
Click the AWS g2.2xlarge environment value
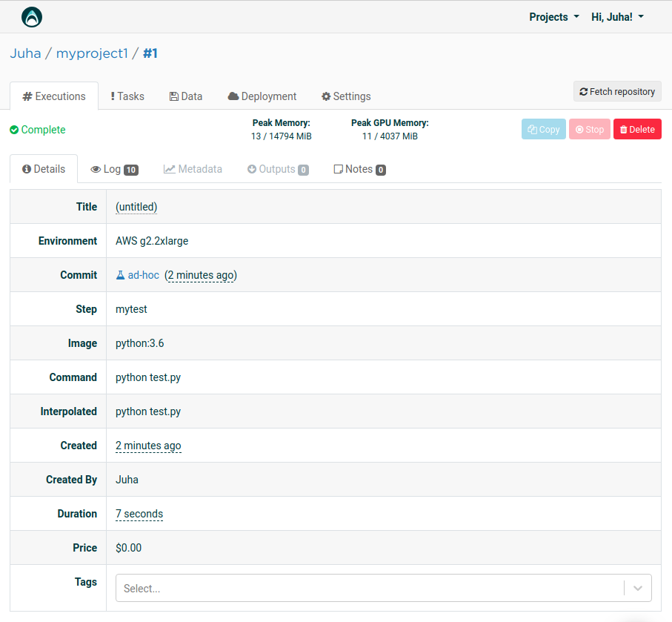pos(152,241)
